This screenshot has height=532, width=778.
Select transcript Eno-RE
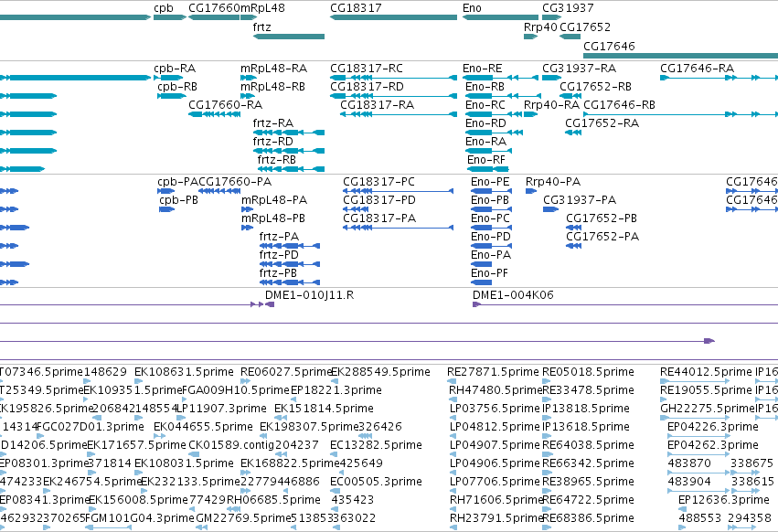coord(483,68)
